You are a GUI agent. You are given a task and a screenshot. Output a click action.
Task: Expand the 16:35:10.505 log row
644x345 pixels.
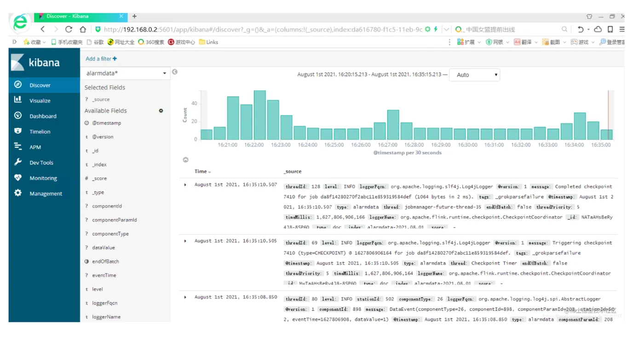click(x=185, y=241)
